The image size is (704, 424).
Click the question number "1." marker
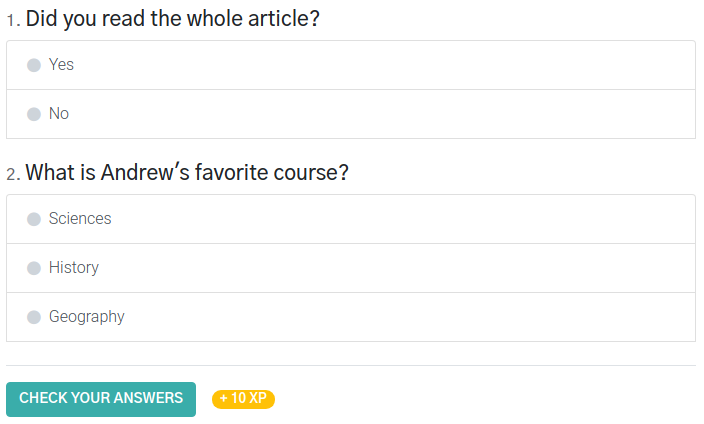[13, 21]
